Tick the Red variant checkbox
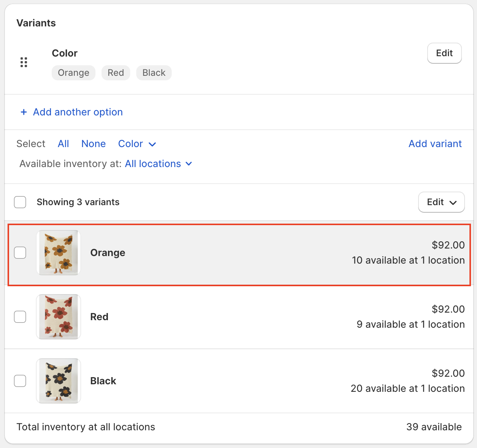 20,317
